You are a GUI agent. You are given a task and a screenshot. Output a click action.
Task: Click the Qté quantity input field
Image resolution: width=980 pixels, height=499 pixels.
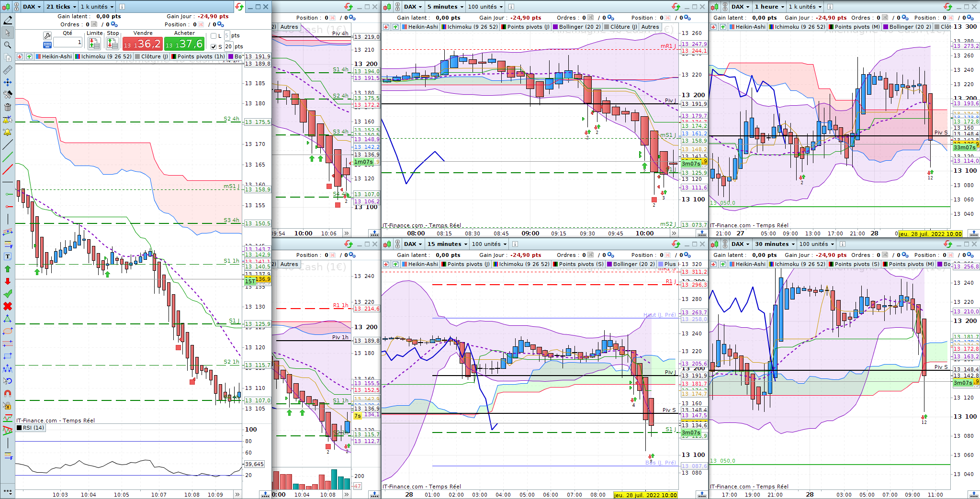pos(68,43)
